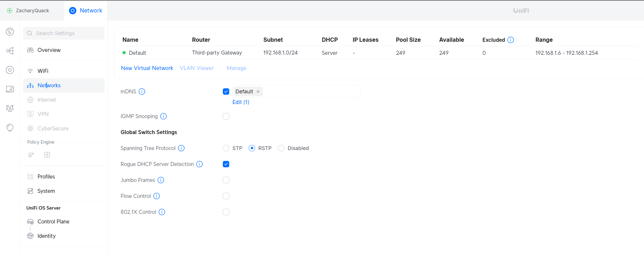Click the info icon beside mDNS
Viewport: 644px width, 258px height.
click(x=142, y=91)
